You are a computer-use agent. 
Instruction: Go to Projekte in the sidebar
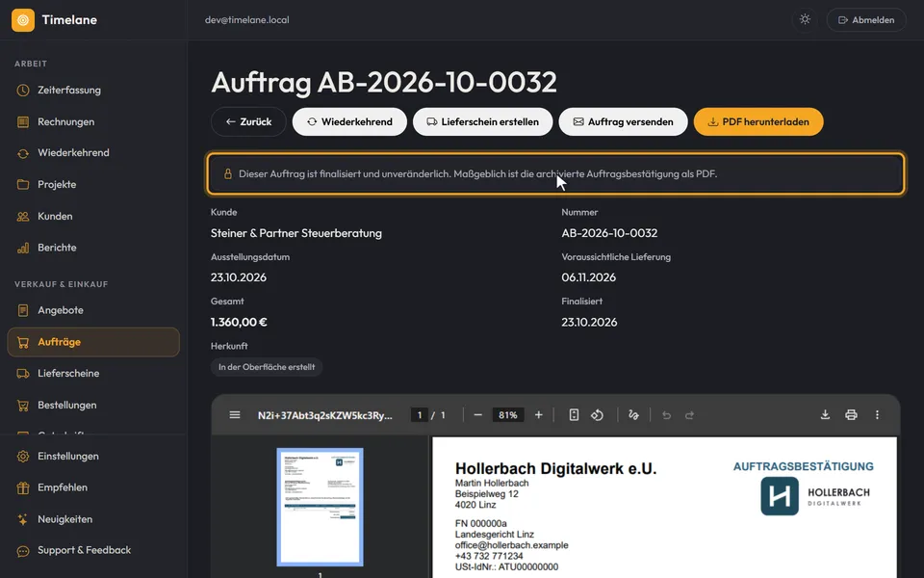(93, 185)
